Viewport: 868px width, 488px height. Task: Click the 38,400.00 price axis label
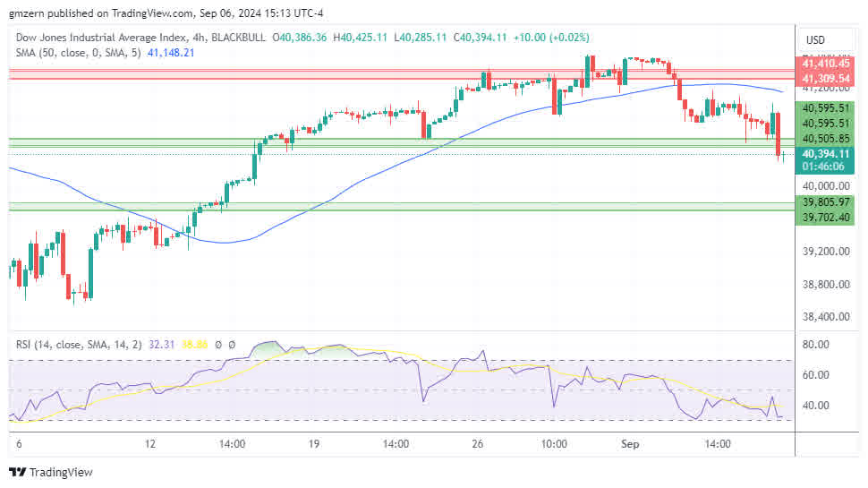click(x=825, y=317)
